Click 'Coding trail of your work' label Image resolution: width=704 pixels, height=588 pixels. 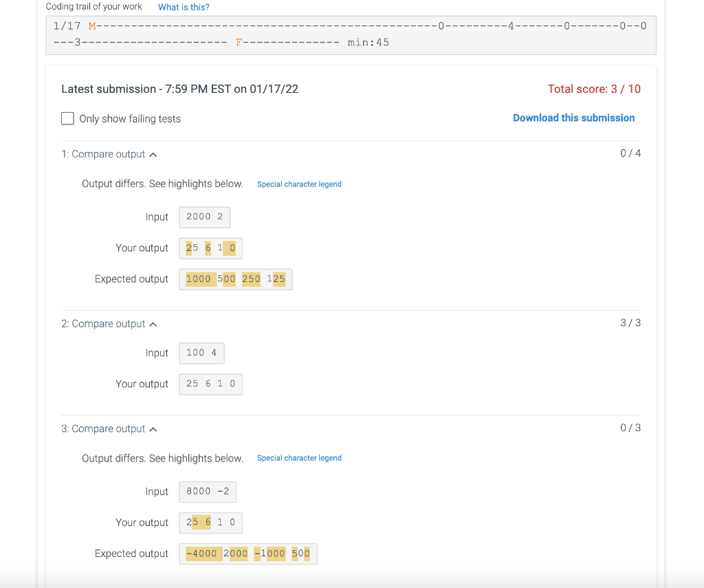(93, 7)
